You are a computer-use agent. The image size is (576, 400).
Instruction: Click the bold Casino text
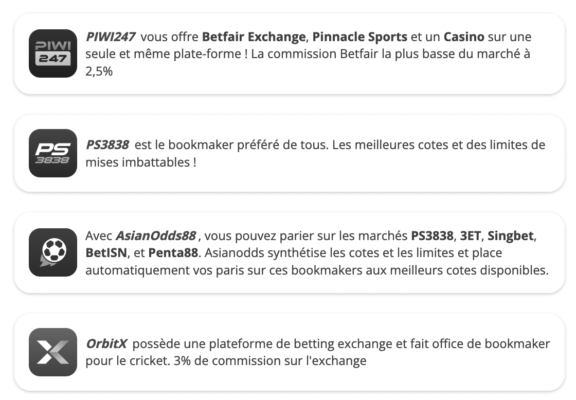click(x=464, y=37)
